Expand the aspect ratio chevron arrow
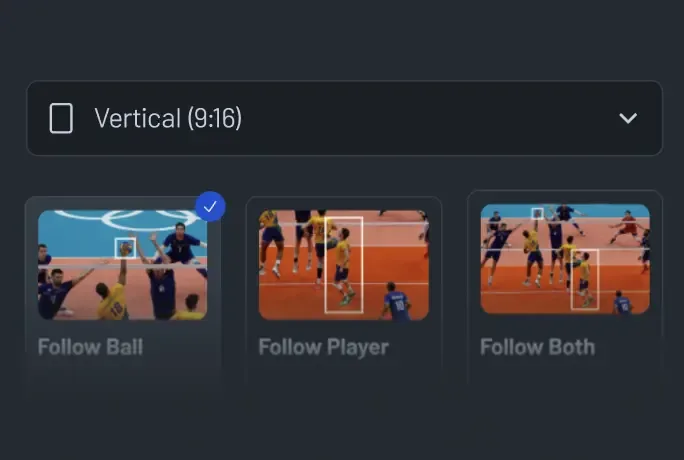 (628, 118)
